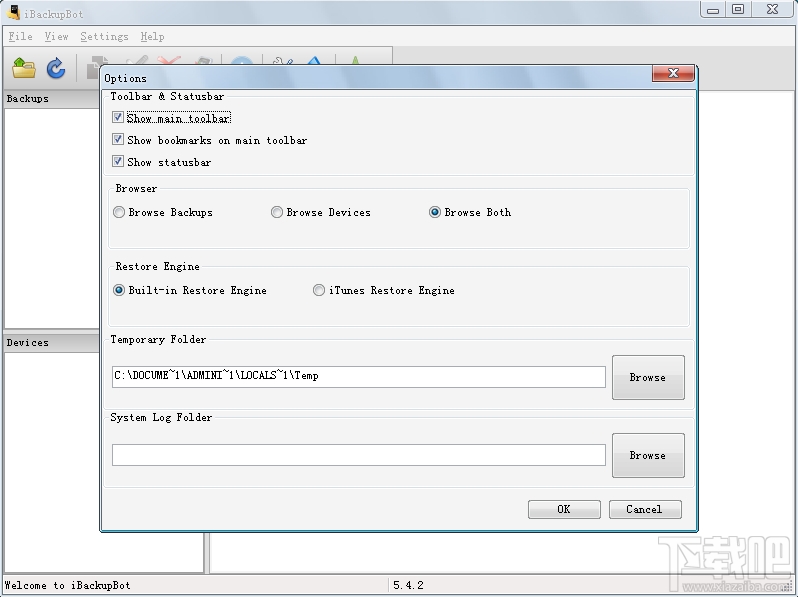The image size is (798, 597).
Task: Toggle the Show main toolbar checkbox
Action: 118,118
